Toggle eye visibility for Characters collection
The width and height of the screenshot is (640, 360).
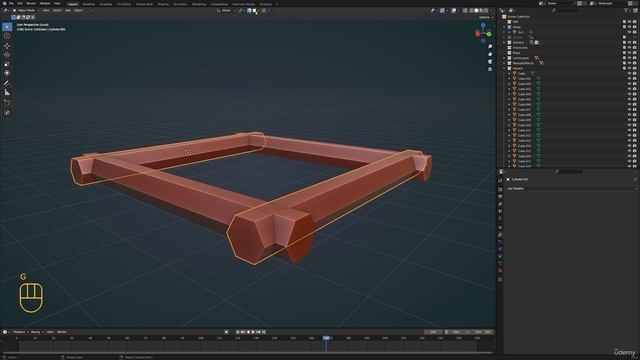click(629, 47)
